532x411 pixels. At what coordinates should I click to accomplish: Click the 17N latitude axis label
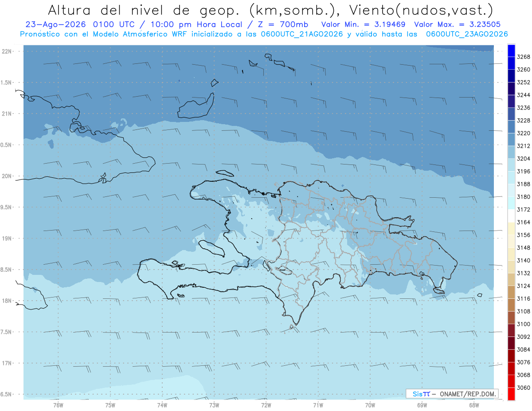7,364
